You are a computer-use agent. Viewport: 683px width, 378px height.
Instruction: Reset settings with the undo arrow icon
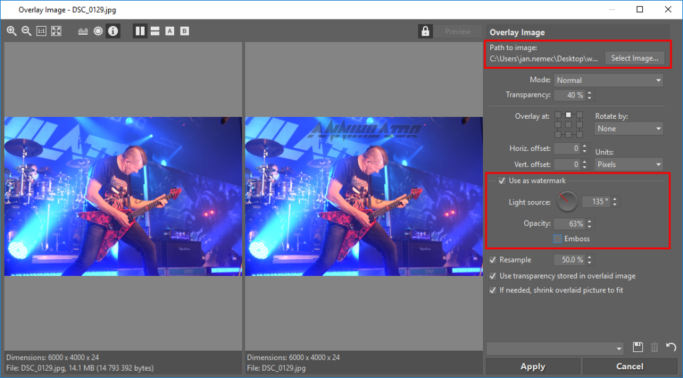[x=671, y=347]
